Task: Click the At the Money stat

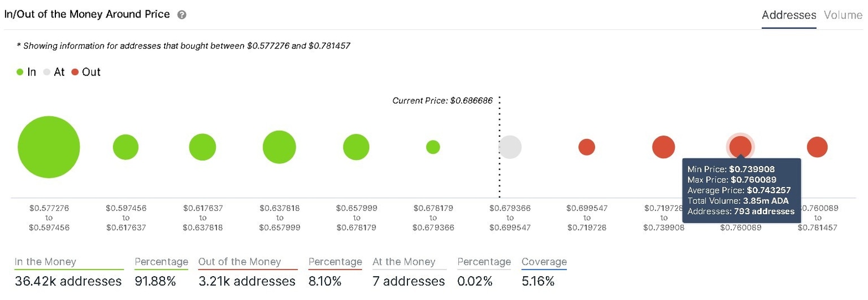Action: pos(409,281)
